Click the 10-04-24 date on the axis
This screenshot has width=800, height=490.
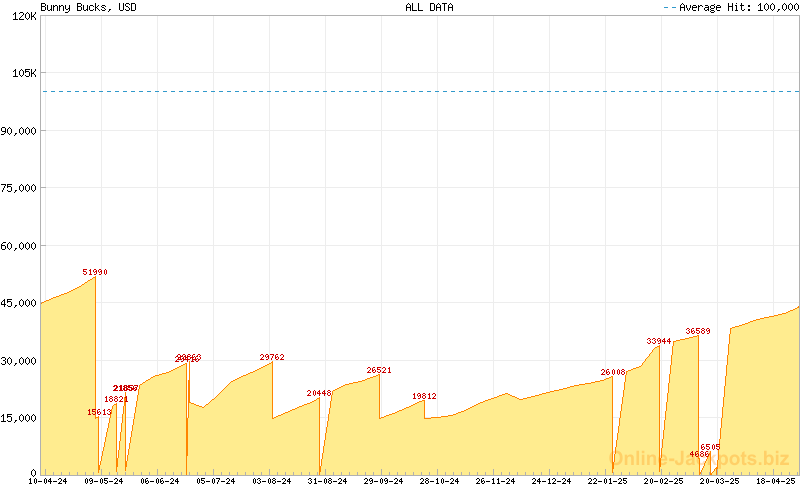tap(48, 481)
